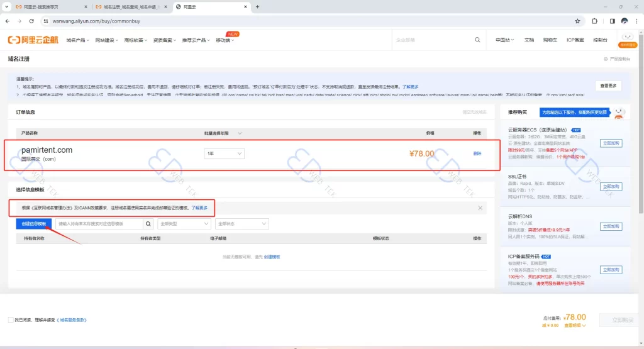This screenshot has height=349, width=644.
Task: Click browser forward arrow
Action: [19, 21]
